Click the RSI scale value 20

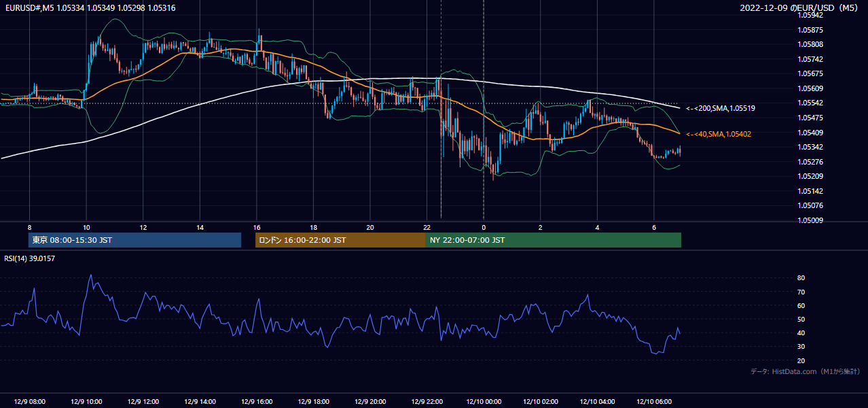point(801,360)
